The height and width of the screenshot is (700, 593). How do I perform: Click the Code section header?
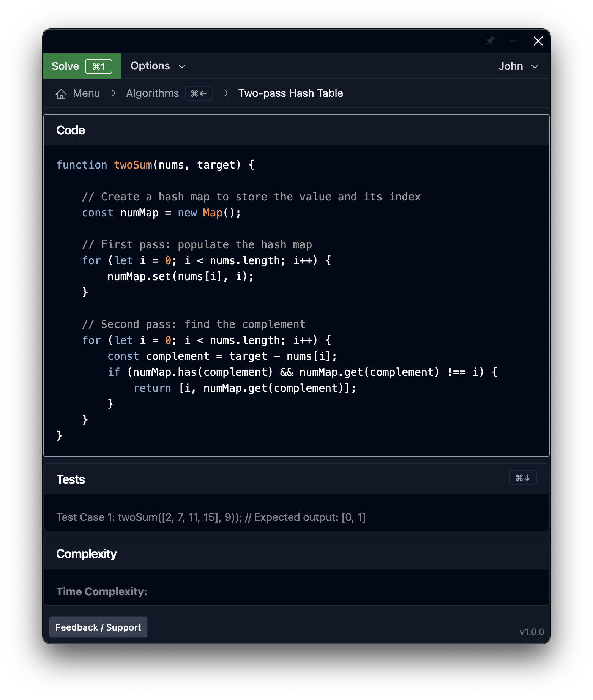296,130
